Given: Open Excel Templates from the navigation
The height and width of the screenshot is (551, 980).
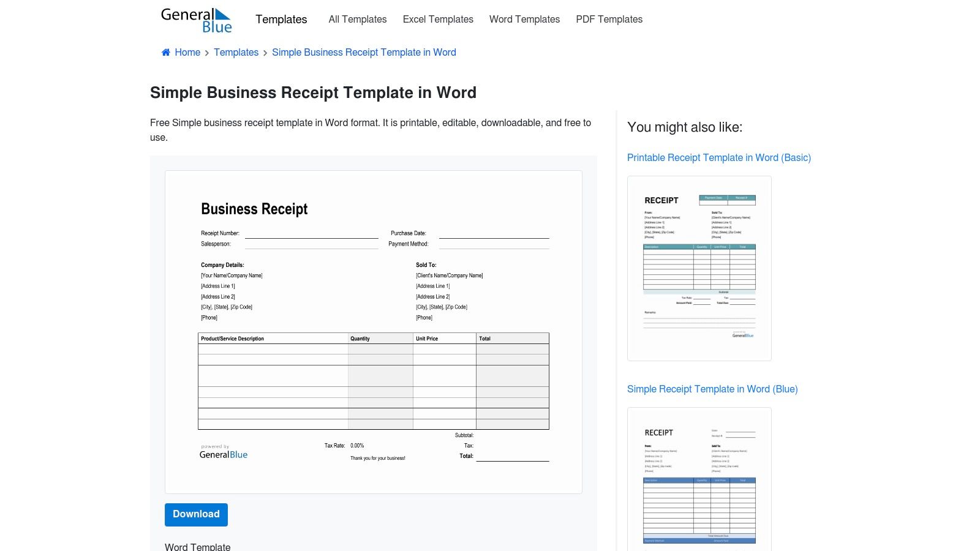Looking at the screenshot, I should 437,19.
